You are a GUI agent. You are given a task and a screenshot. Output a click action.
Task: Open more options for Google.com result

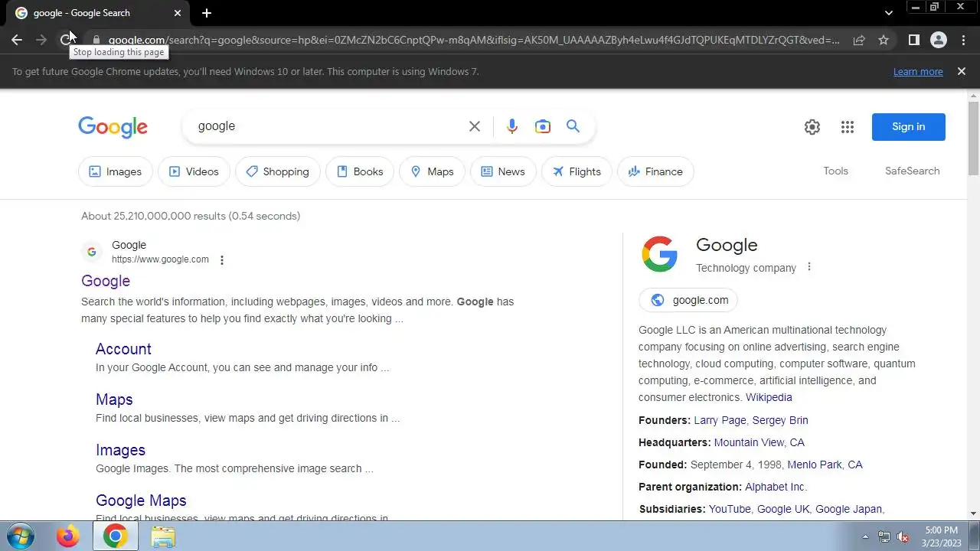pyautogui.click(x=222, y=260)
